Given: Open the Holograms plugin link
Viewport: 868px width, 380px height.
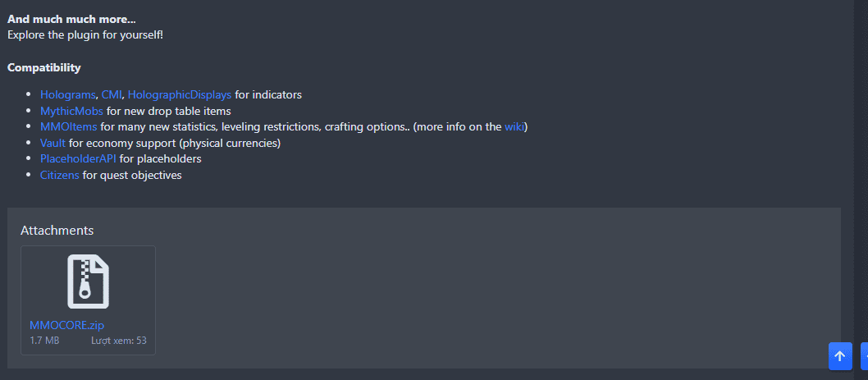Looking at the screenshot, I should coord(67,94).
